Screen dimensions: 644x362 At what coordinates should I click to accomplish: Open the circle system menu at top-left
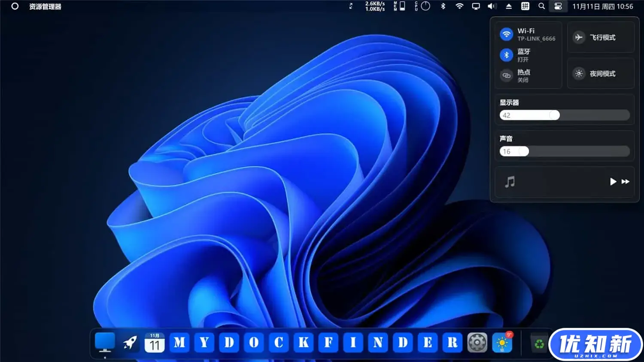click(15, 6)
